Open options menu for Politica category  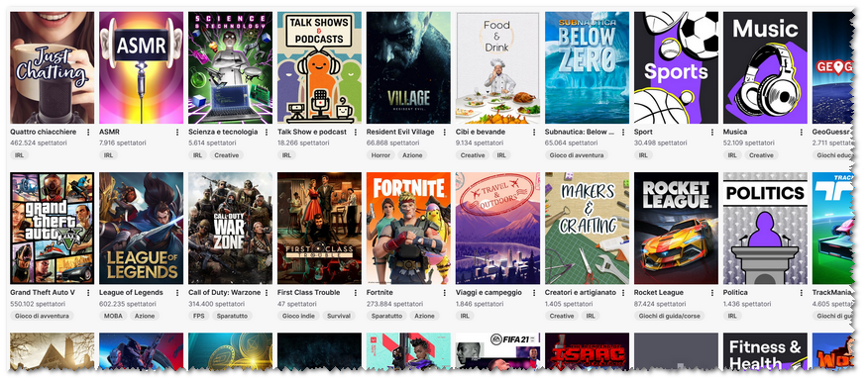802,293
